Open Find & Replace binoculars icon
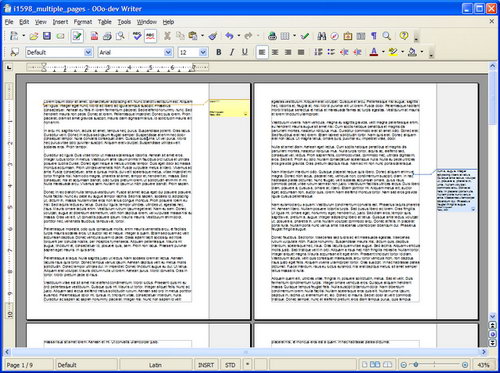 322,36
